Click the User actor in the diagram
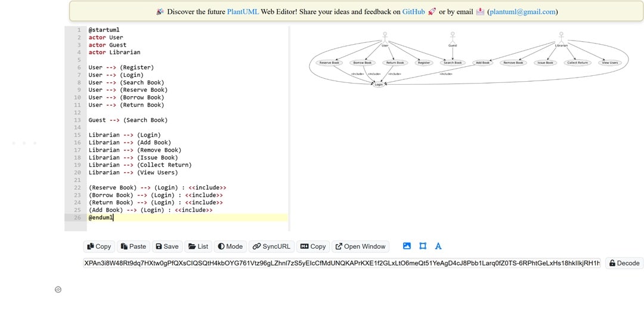 point(385,39)
